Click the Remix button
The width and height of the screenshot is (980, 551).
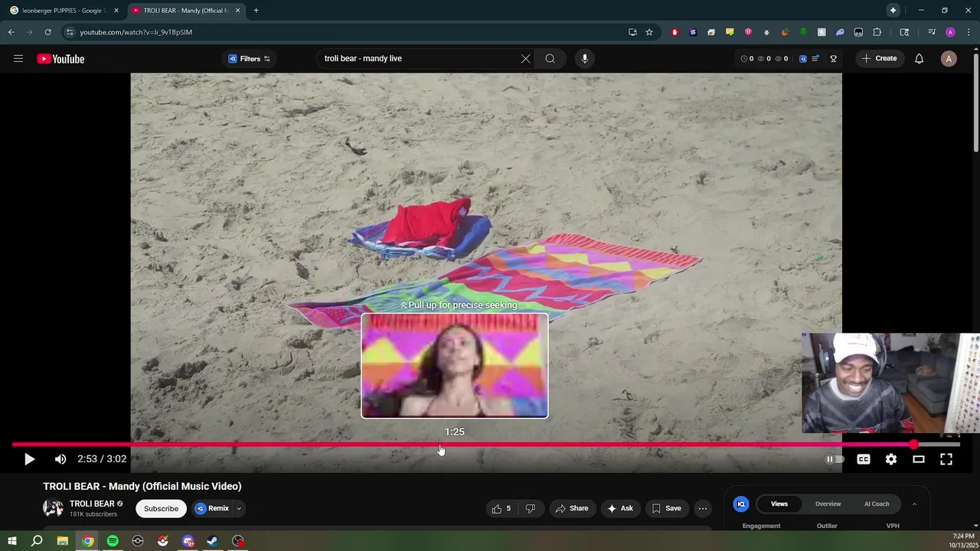pyautogui.click(x=212, y=508)
